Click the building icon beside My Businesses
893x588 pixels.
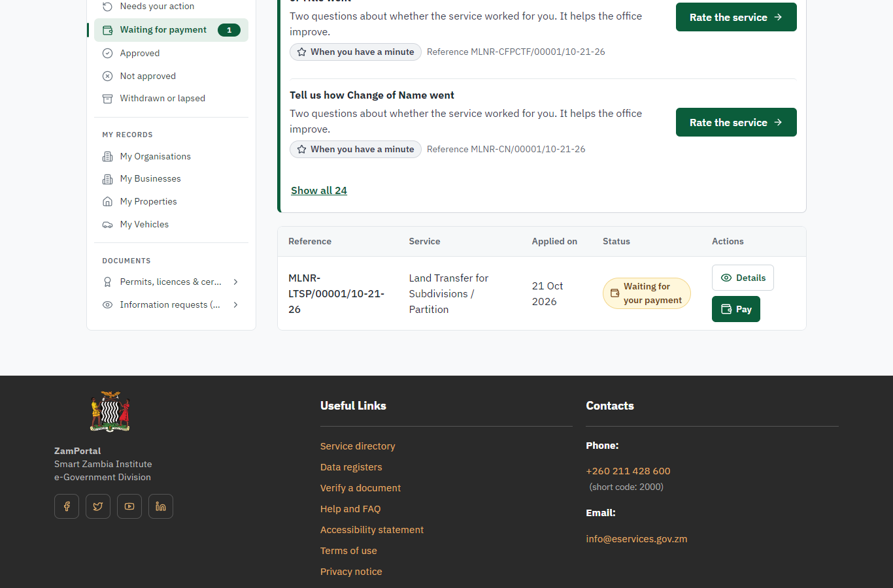click(108, 179)
